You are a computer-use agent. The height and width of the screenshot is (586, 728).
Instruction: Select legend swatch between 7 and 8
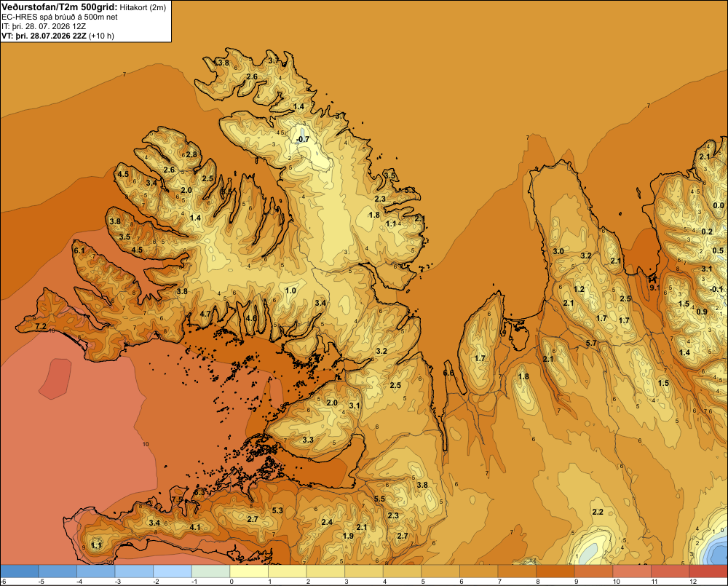(517, 571)
